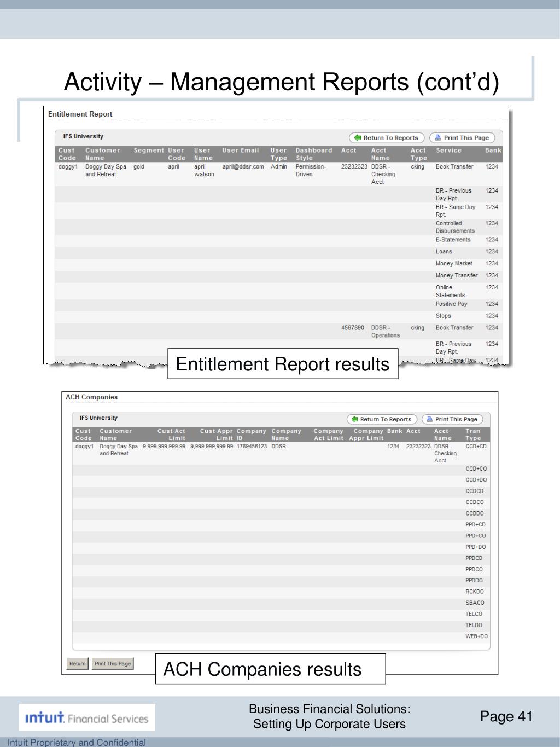Click Print This Page in Entitlement Report
The width and height of the screenshot is (560, 747).
(462, 138)
